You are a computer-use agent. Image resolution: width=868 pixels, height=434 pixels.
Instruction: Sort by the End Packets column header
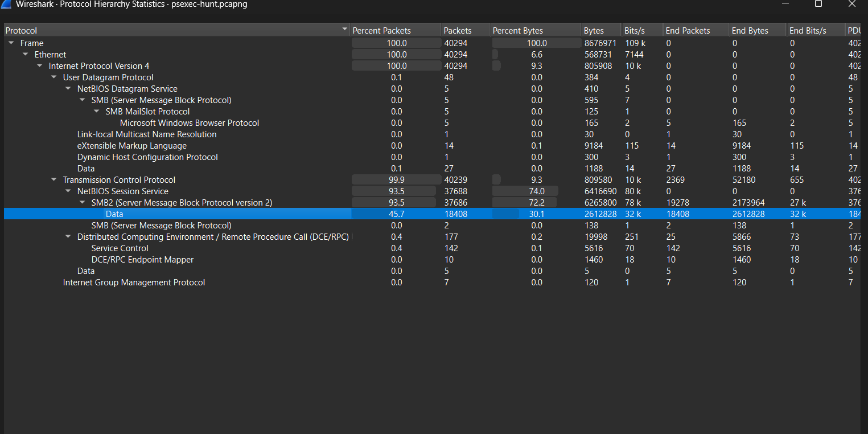[x=696, y=30]
